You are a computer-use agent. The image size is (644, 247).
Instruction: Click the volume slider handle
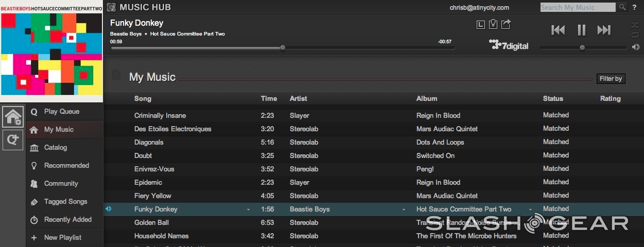pyautogui.click(x=582, y=48)
